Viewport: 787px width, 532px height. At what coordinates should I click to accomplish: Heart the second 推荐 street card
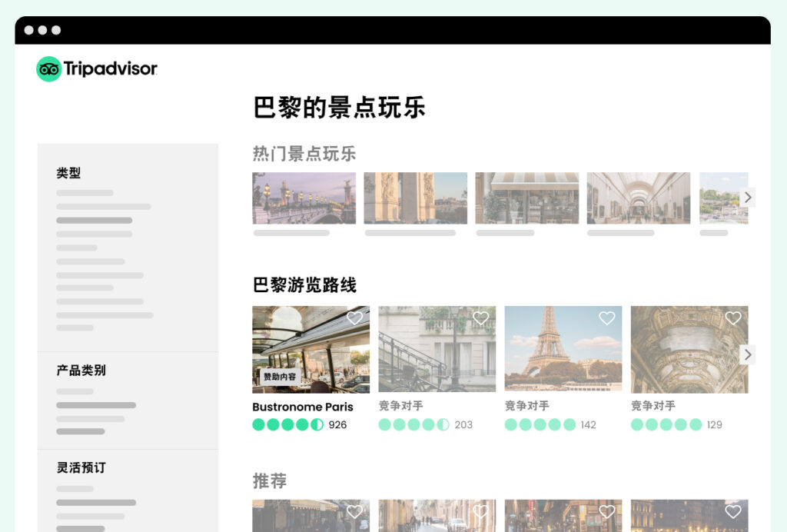tap(481, 511)
